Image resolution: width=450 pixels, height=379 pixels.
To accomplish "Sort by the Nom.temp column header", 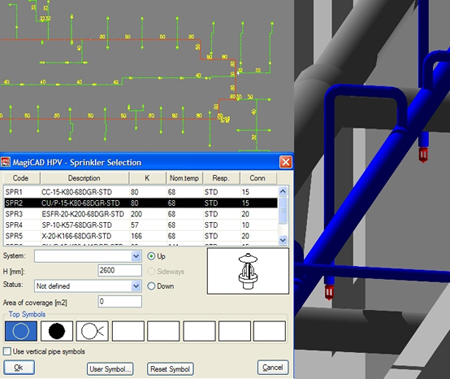I will coord(184,178).
